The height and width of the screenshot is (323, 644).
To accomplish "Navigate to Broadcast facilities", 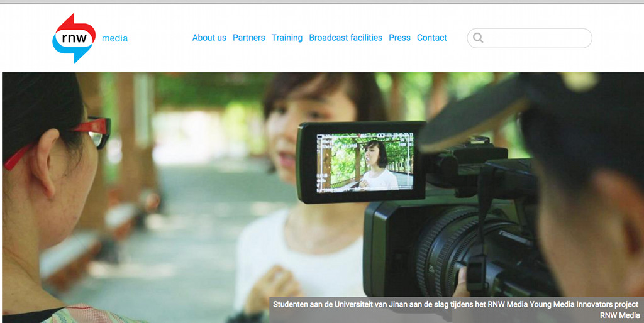I will tap(345, 38).
